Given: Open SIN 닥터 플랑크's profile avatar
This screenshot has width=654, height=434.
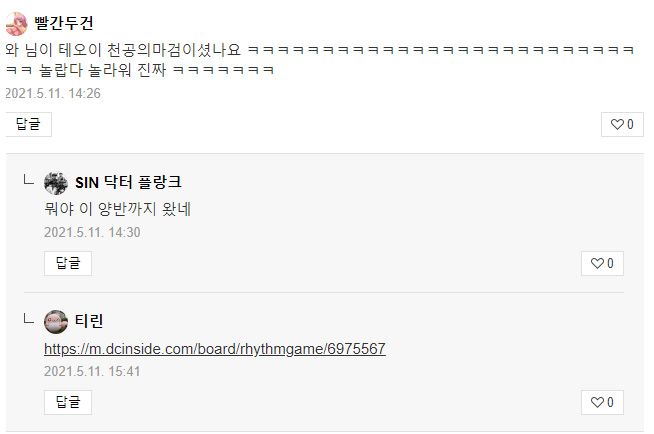Looking at the screenshot, I should pos(56,183).
